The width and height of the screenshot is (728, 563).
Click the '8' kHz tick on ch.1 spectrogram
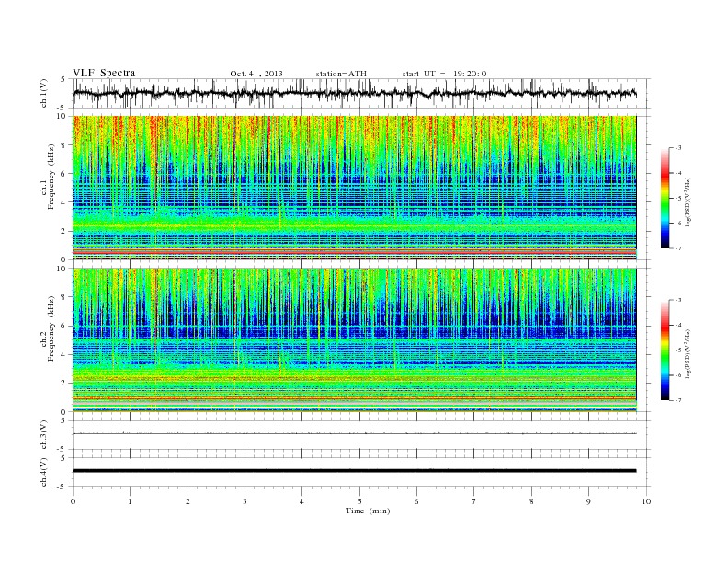coord(64,145)
